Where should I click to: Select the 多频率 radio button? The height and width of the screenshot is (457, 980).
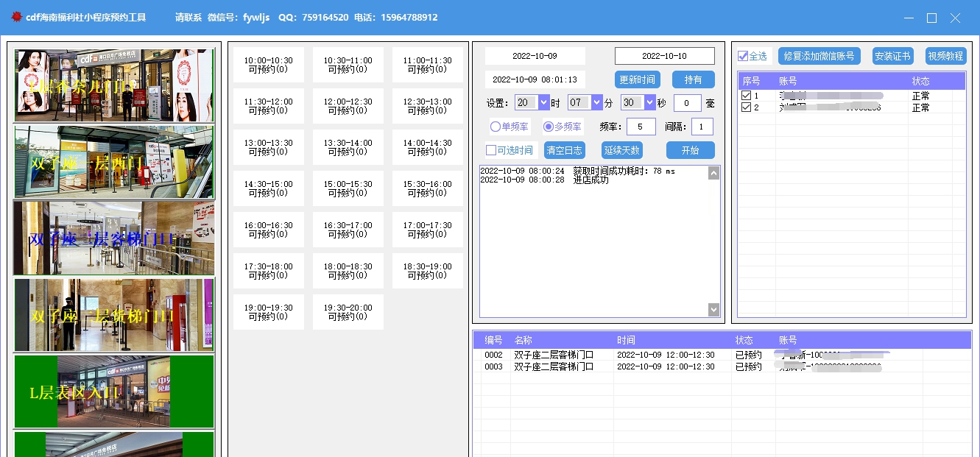549,126
